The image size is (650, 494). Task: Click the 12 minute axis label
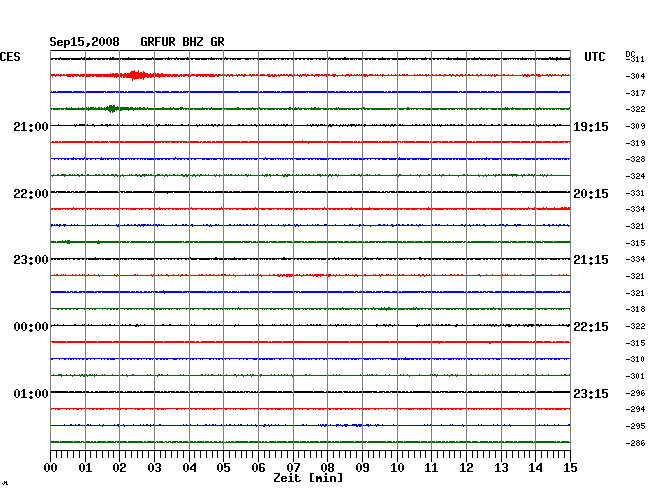(466, 468)
